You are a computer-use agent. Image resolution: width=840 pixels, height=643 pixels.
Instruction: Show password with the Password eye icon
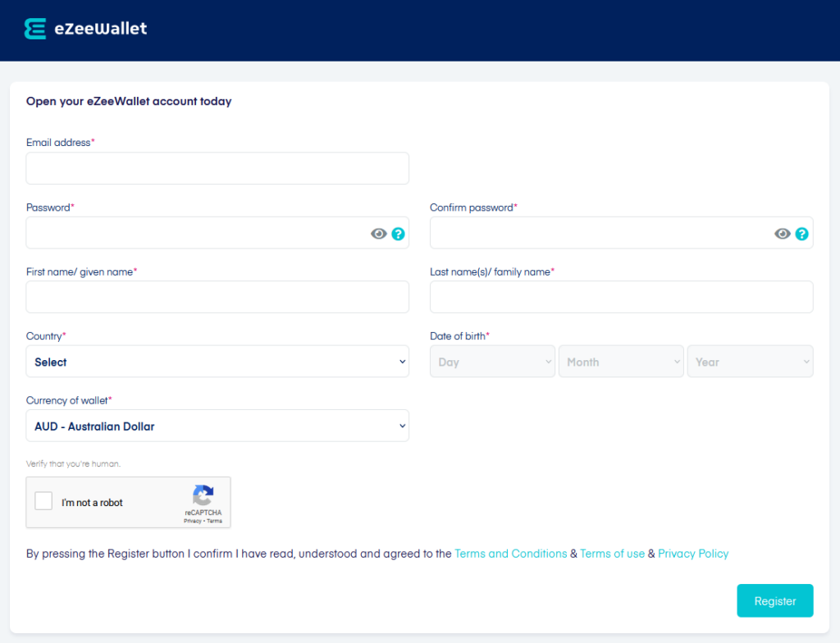379,234
